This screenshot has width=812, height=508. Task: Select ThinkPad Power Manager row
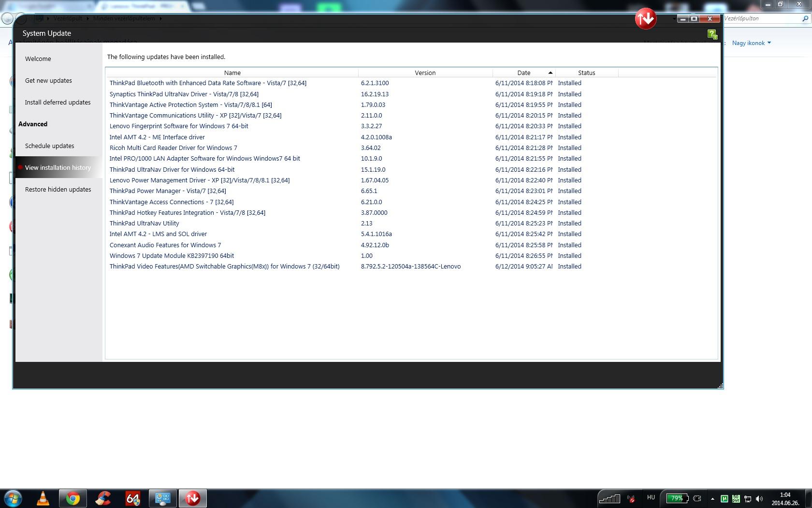point(411,191)
